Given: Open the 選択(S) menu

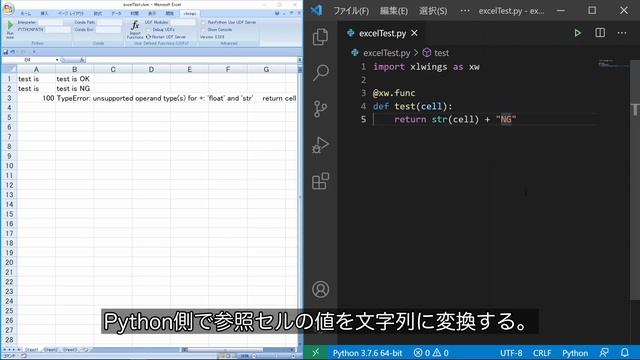Looking at the screenshot, I should point(433,11).
